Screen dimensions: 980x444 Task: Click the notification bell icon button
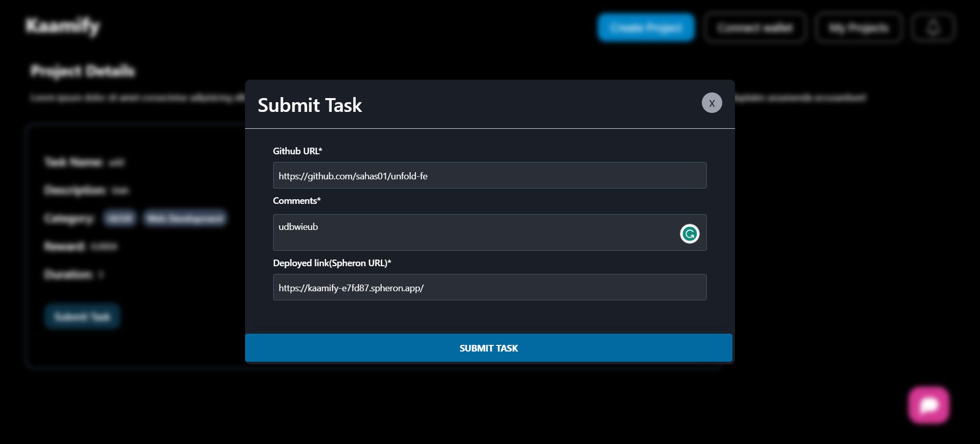pyautogui.click(x=933, y=28)
